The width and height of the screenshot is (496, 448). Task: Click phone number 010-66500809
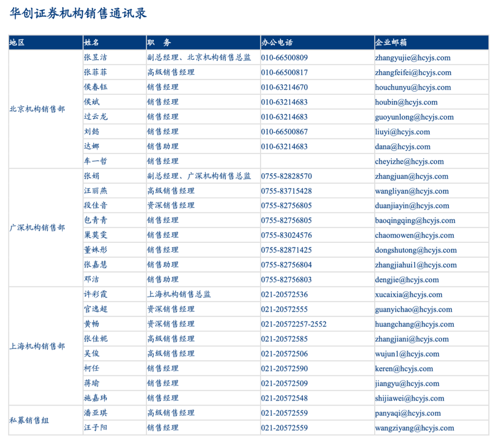tap(284, 58)
